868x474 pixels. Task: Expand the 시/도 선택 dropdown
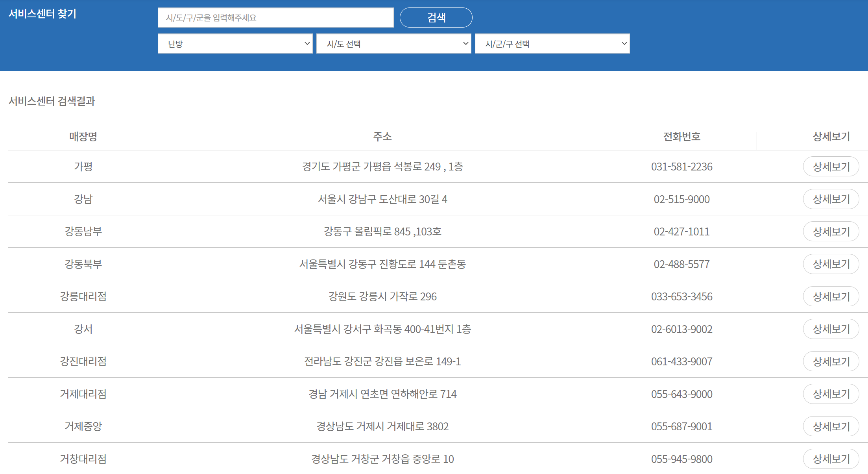coord(393,44)
